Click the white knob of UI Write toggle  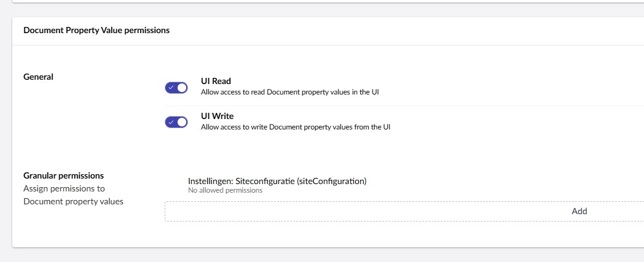click(181, 122)
